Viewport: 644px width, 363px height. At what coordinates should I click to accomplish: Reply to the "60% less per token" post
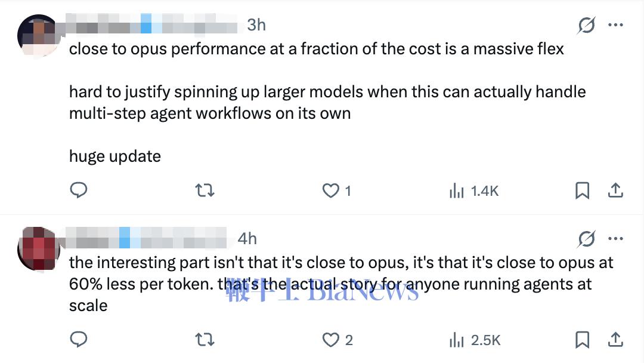[79, 340]
